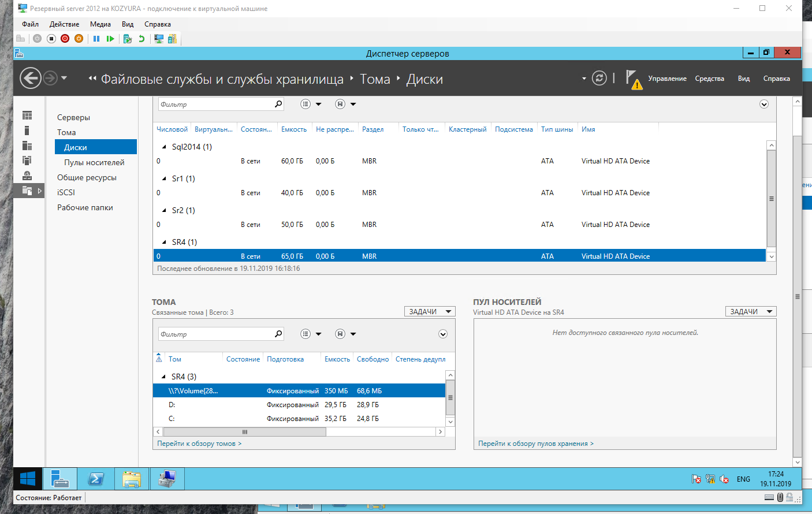Screen dimensions: 812x514
Task: Follow the Перейти к обзору пулов хранения link
Action: 536,444
